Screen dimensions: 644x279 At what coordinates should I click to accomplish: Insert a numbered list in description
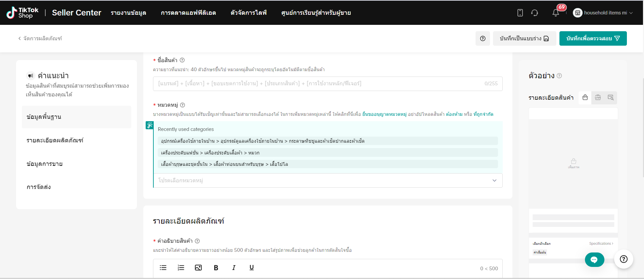click(181, 268)
